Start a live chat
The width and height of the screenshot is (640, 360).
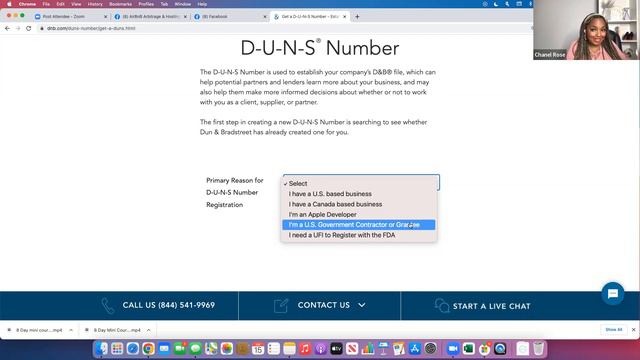[x=491, y=306]
